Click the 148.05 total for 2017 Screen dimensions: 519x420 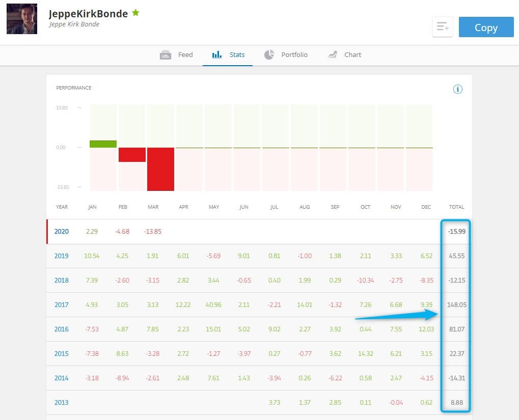tap(456, 305)
